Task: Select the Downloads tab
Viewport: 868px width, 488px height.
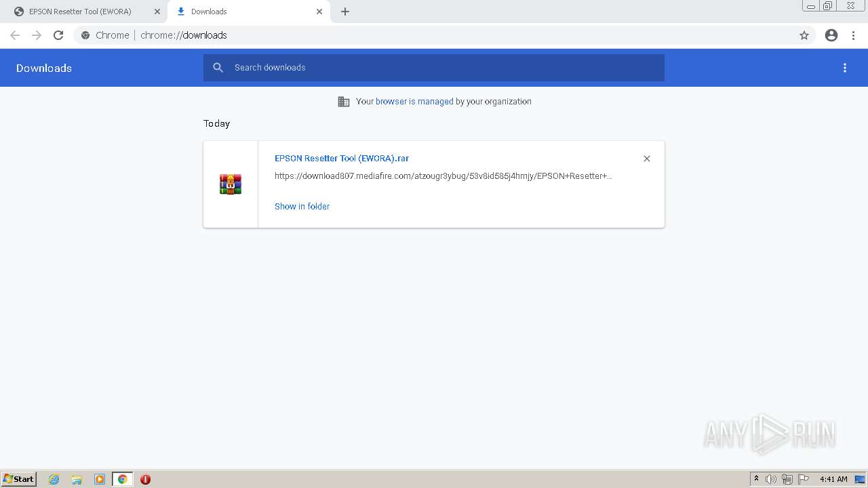Action: coord(249,12)
